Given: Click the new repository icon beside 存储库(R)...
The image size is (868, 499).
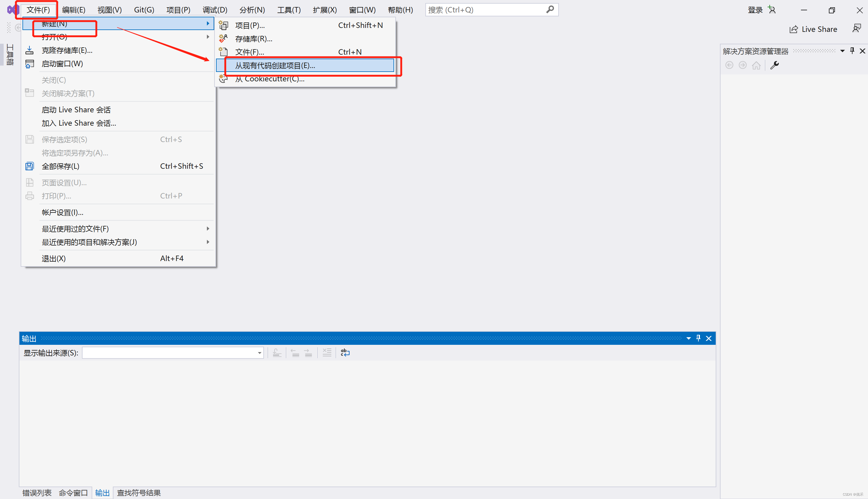Looking at the screenshot, I should 223,38.
